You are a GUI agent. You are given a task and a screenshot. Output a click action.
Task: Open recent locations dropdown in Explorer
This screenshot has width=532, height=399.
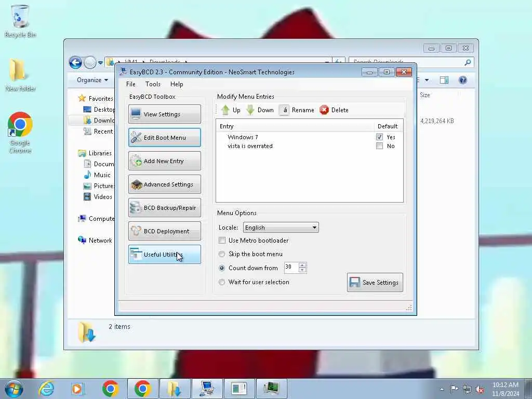pos(100,63)
